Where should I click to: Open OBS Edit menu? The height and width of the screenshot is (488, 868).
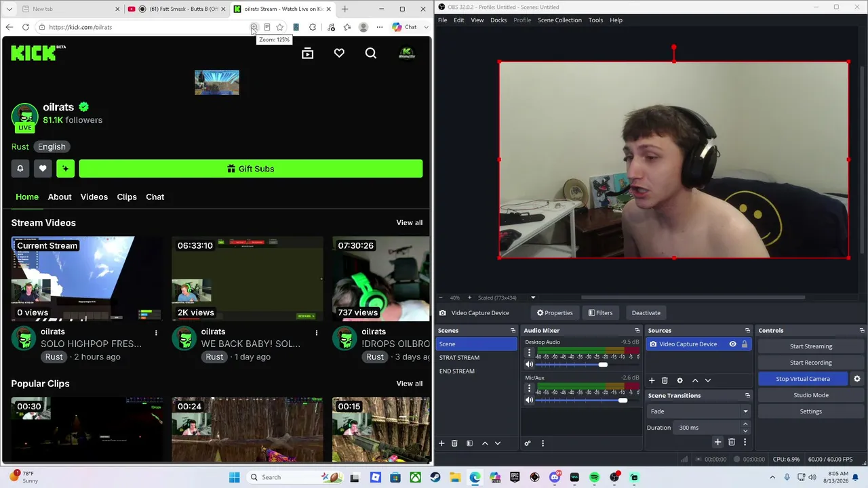click(x=459, y=20)
